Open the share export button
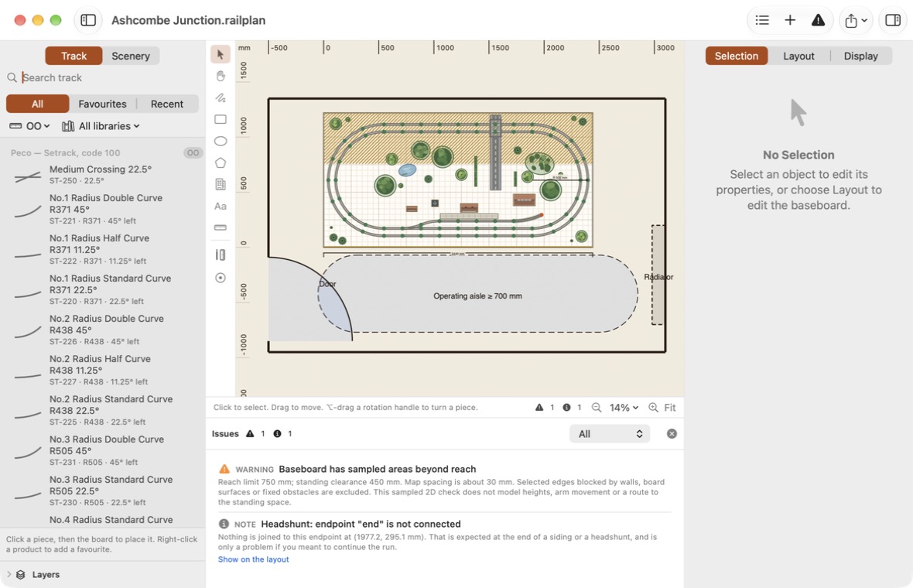 855,20
